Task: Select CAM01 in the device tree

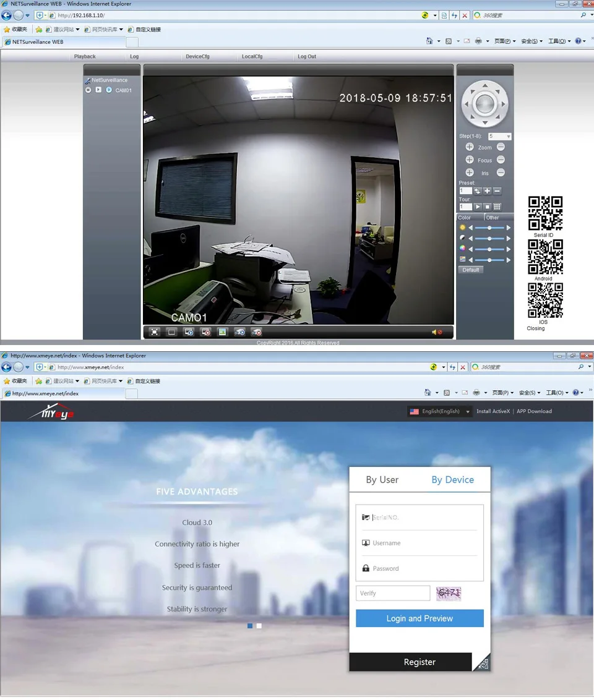Action: [x=124, y=91]
